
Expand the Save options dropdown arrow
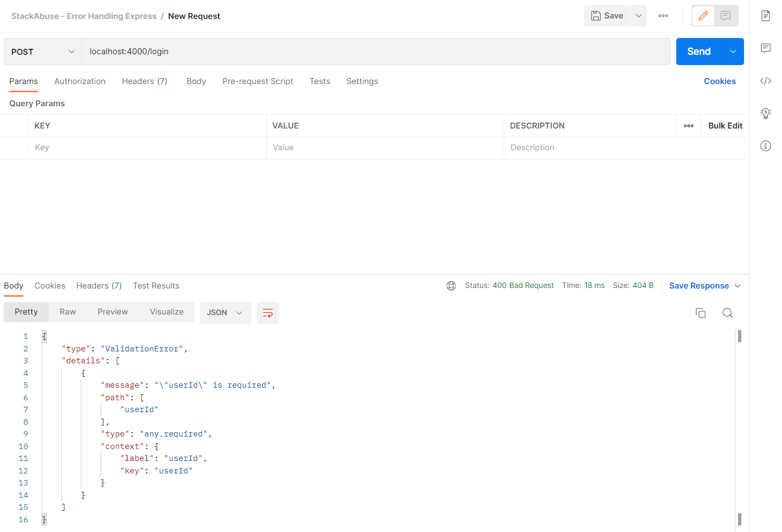pyautogui.click(x=639, y=16)
